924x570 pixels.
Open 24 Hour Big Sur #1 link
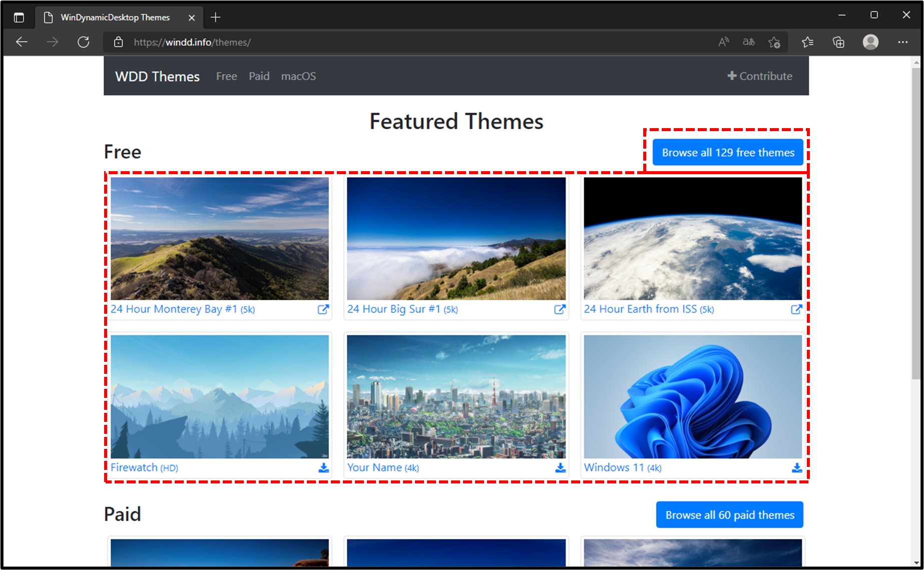tap(402, 309)
